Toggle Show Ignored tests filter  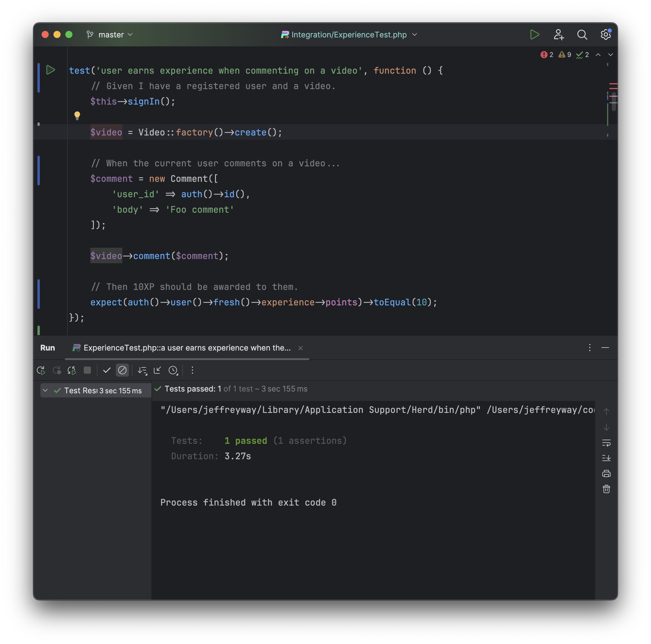tap(122, 370)
